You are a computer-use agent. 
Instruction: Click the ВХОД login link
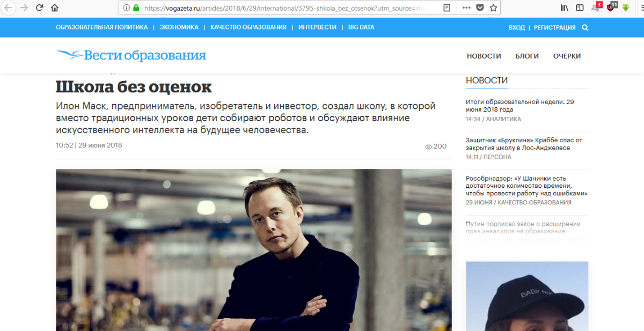pyautogui.click(x=517, y=27)
